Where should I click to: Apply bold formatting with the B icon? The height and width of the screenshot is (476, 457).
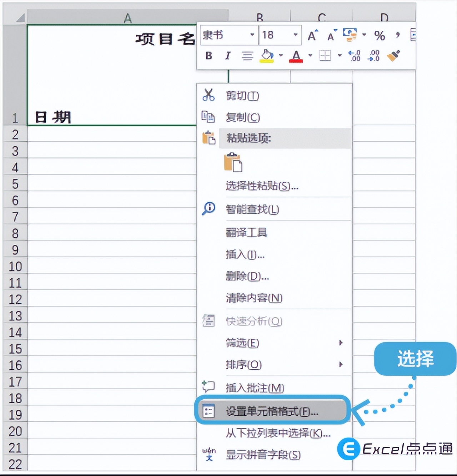pos(209,56)
